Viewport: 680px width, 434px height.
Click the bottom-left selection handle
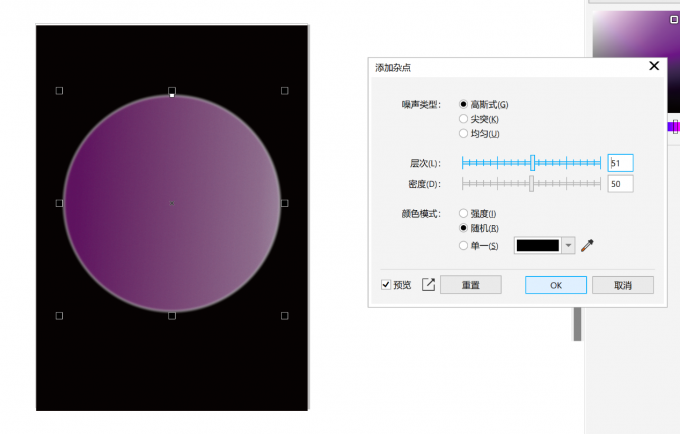[x=59, y=316]
